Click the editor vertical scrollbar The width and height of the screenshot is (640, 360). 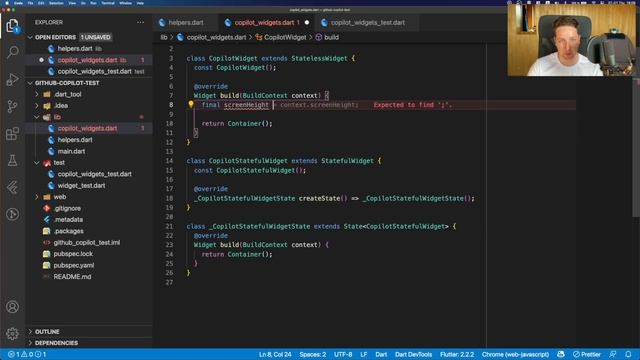(636, 147)
